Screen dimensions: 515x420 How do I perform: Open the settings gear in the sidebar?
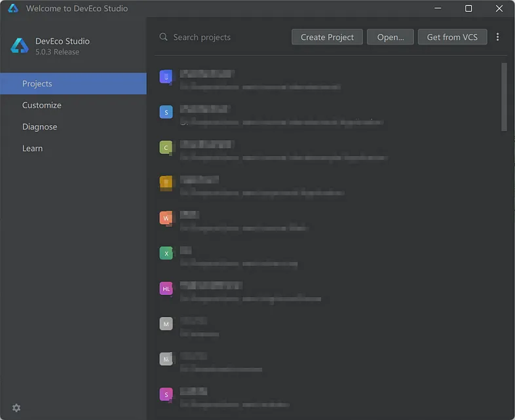point(16,408)
